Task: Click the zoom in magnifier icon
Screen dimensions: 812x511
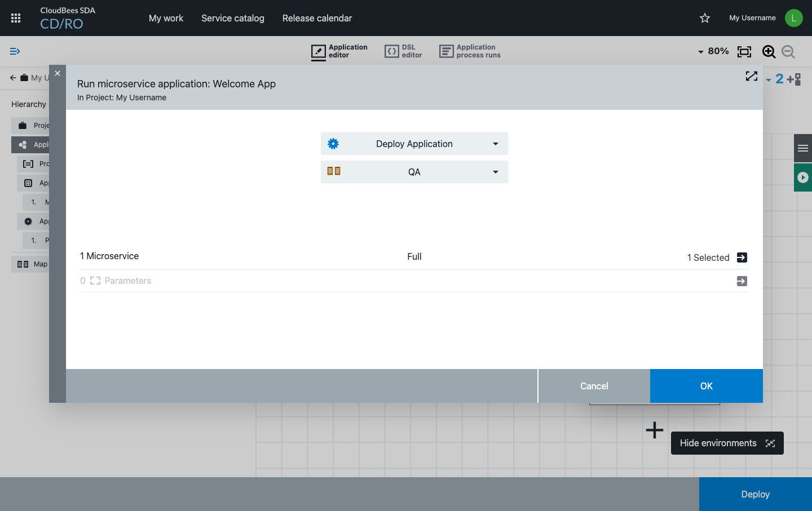Action: [x=769, y=52]
